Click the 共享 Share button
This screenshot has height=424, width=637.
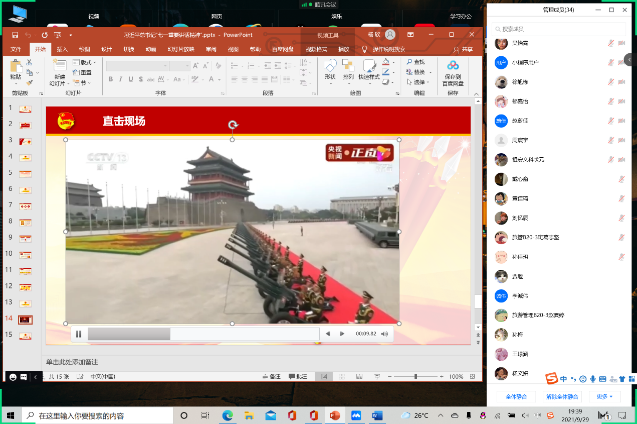tap(464, 49)
